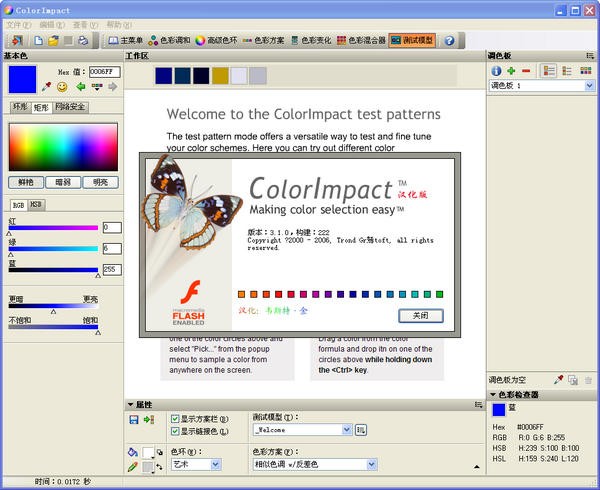Screen dimensions: 600x490
Task: Open the 调色板 panel options menu icon
Action: point(590,56)
